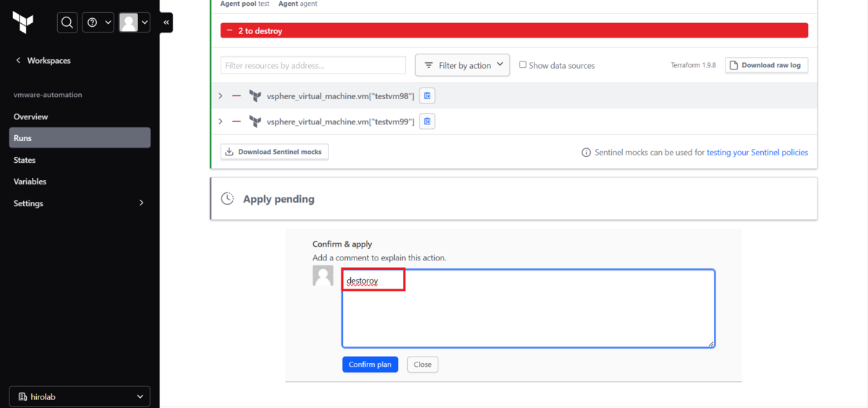Download Sentinel mocks

pyautogui.click(x=275, y=152)
